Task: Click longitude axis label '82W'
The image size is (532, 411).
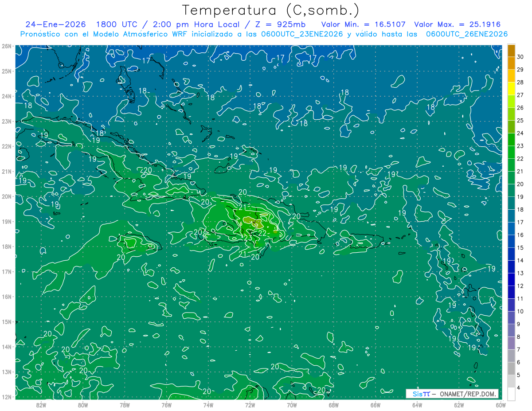Action: (41, 405)
